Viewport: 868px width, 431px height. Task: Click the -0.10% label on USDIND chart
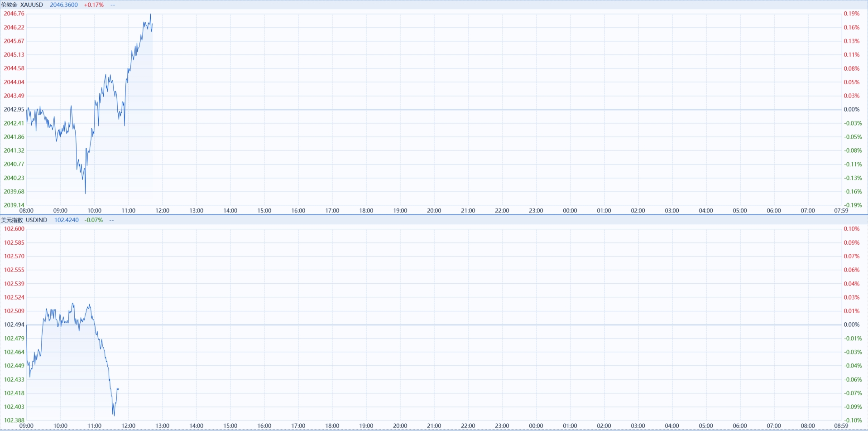(x=853, y=421)
